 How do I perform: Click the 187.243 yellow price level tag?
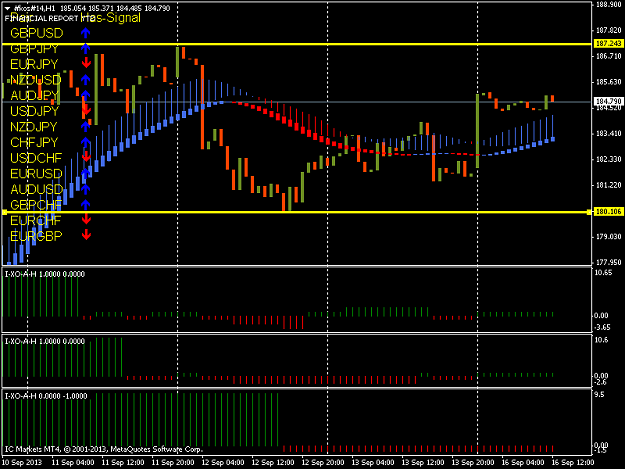pos(608,43)
